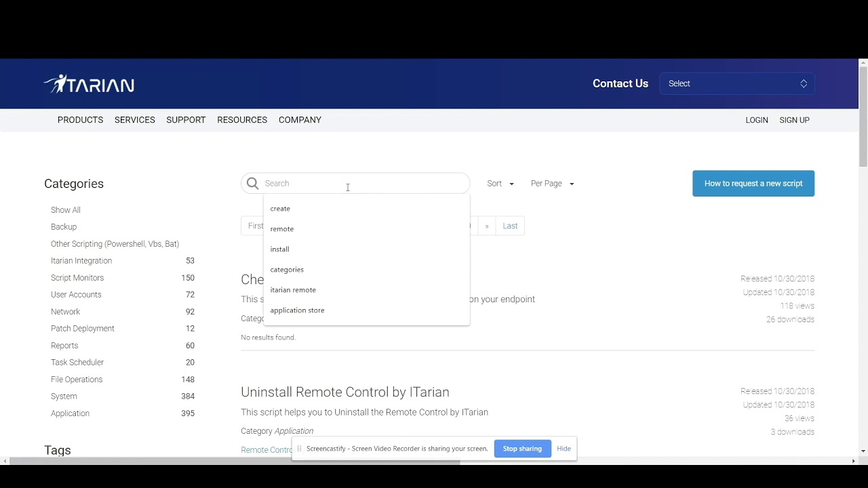868x488 pixels.
Task: Hide the Screencastify sharing bar
Action: coord(564,449)
